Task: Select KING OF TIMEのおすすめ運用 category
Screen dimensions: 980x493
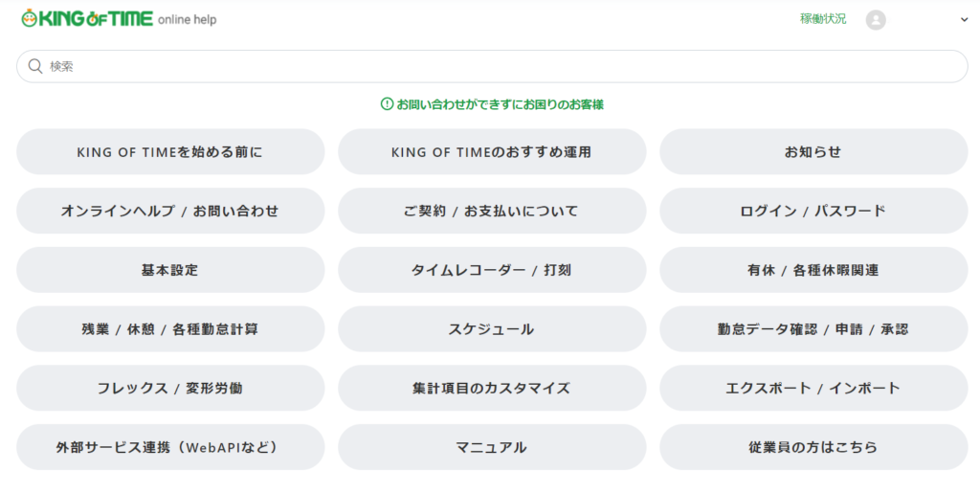Action: tap(492, 151)
